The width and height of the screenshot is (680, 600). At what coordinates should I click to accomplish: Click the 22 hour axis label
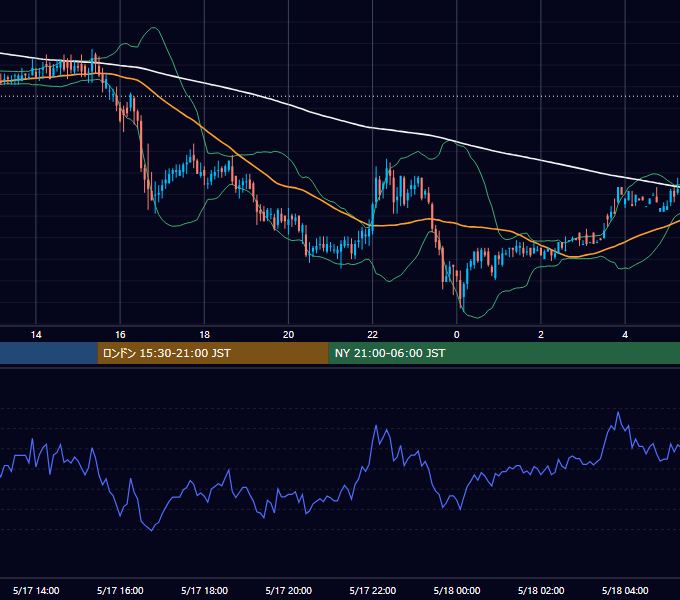(x=373, y=335)
